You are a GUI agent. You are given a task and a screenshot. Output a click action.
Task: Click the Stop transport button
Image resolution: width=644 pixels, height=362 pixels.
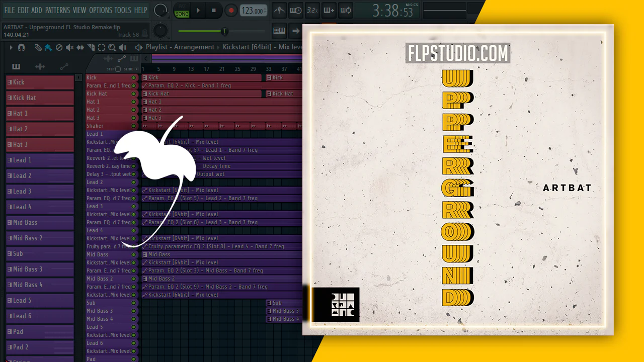pos(213,11)
